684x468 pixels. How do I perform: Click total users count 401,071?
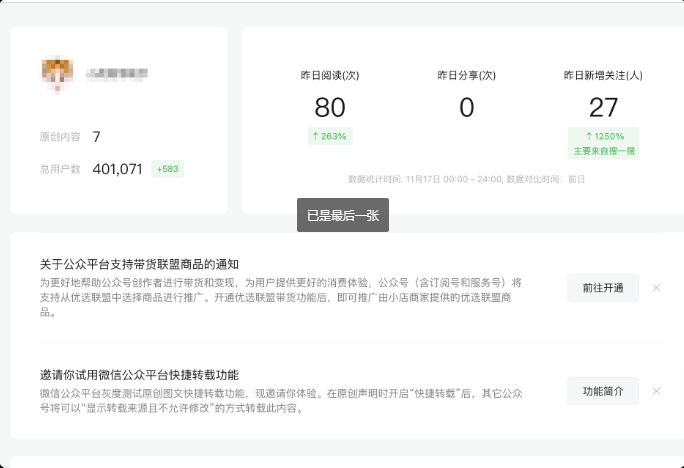coord(117,169)
